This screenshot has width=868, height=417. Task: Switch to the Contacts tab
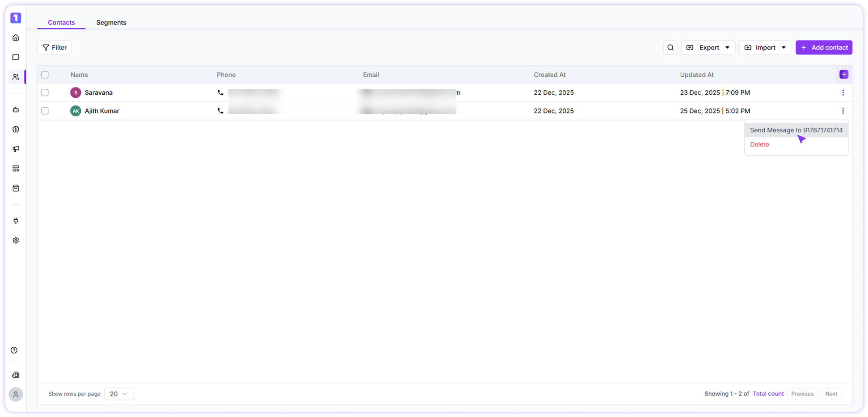61,23
